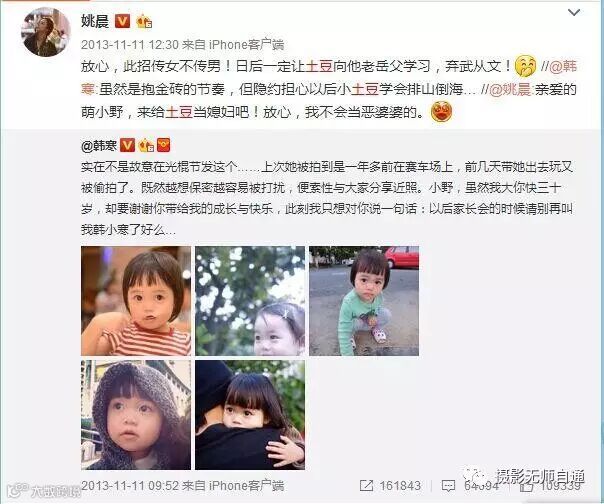Open the striped shirt child photo
This screenshot has width=604, height=504.
coord(136,301)
